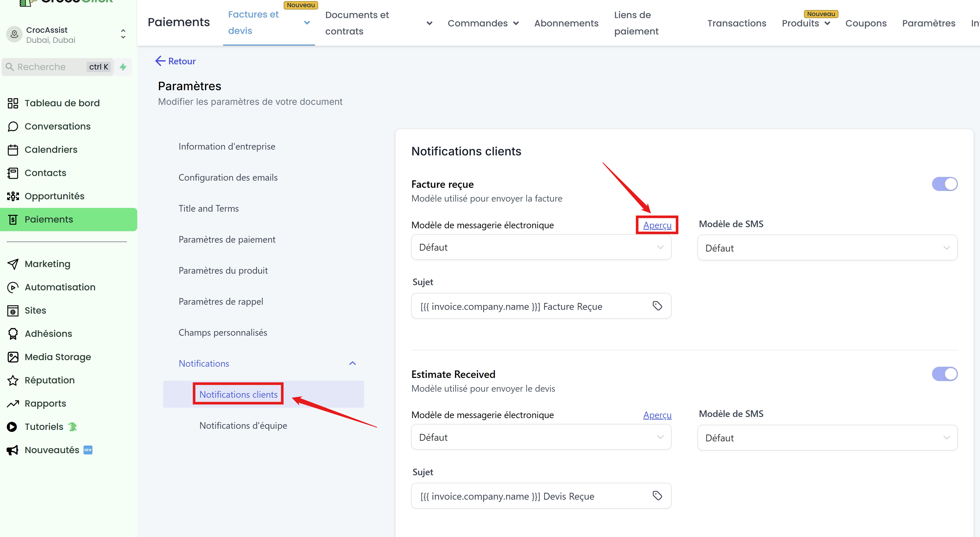Click the lightning bolt quick-action icon
Viewport: 980px width, 537px height.
(x=123, y=67)
